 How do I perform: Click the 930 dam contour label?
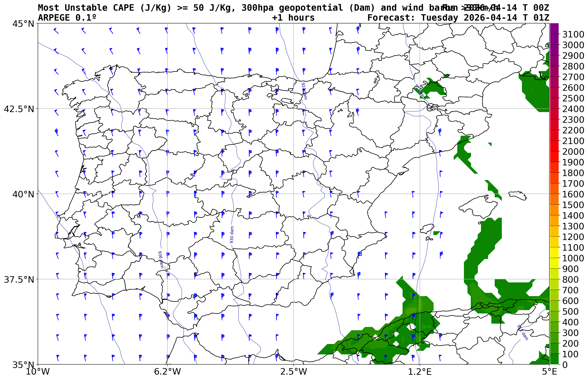(x=232, y=235)
